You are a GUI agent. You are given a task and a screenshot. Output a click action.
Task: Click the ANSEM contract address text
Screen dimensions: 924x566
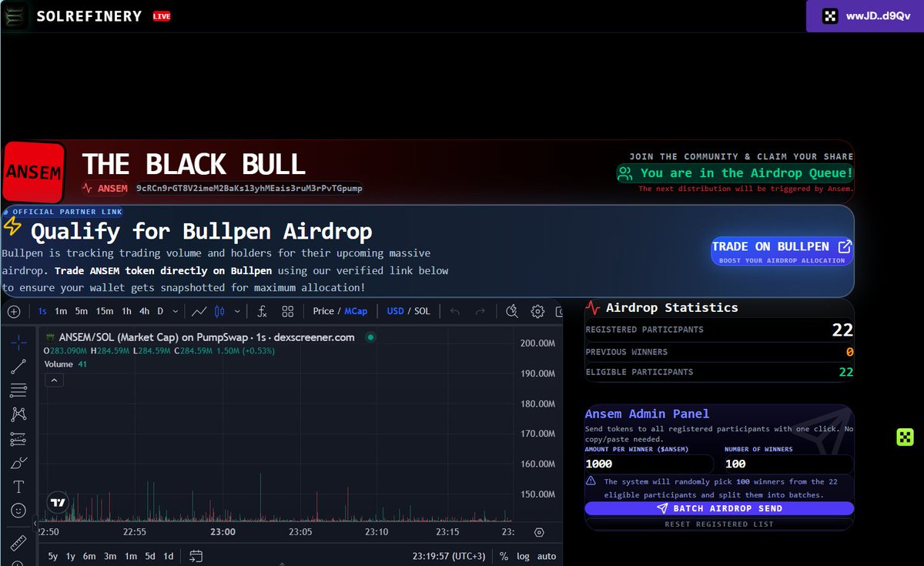[249, 188]
